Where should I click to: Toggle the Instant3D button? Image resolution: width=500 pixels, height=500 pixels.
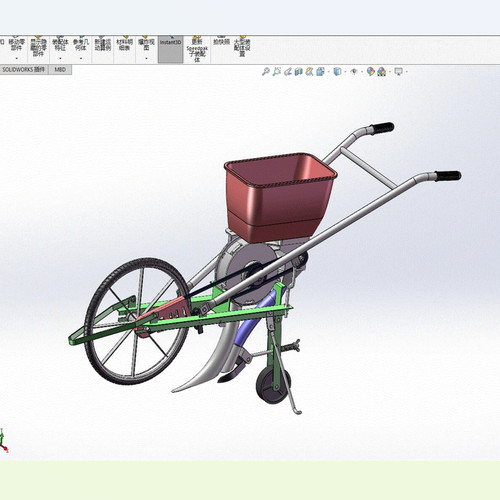170,49
